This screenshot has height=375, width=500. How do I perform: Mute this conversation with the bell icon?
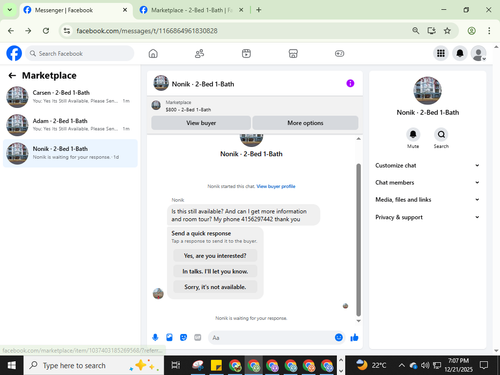(x=413, y=134)
